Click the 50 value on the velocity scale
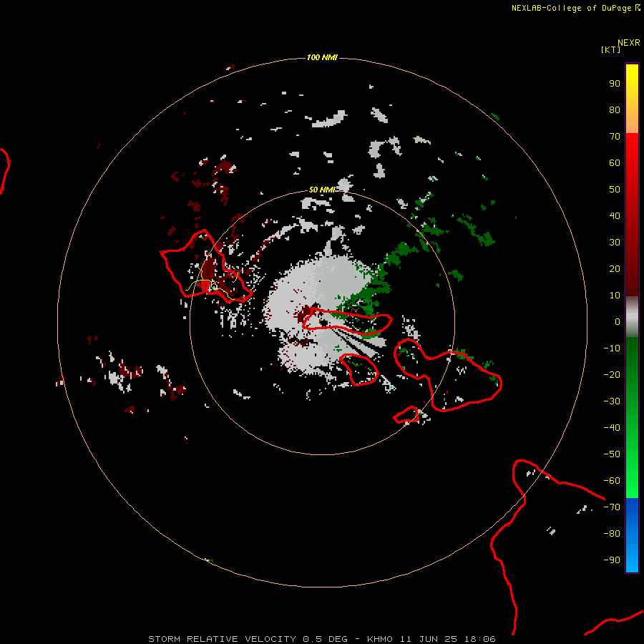 [x=615, y=190]
